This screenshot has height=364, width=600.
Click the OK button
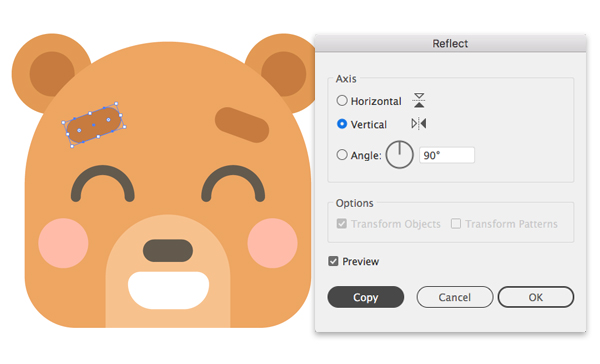tap(536, 297)
